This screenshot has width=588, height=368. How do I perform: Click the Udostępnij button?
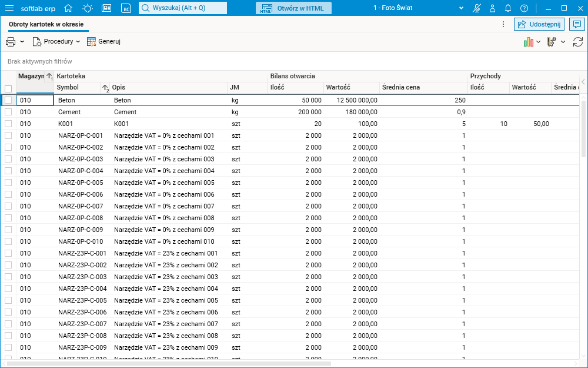click(539, 24)
